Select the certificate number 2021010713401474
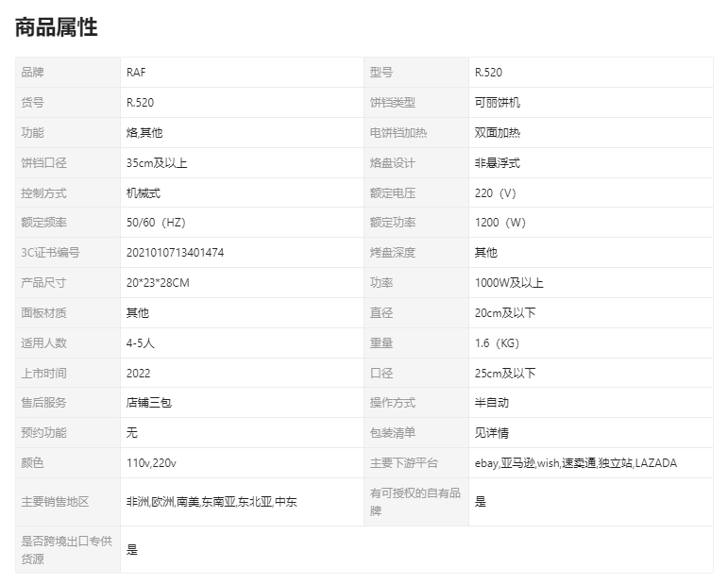 [x=175, y=252]
